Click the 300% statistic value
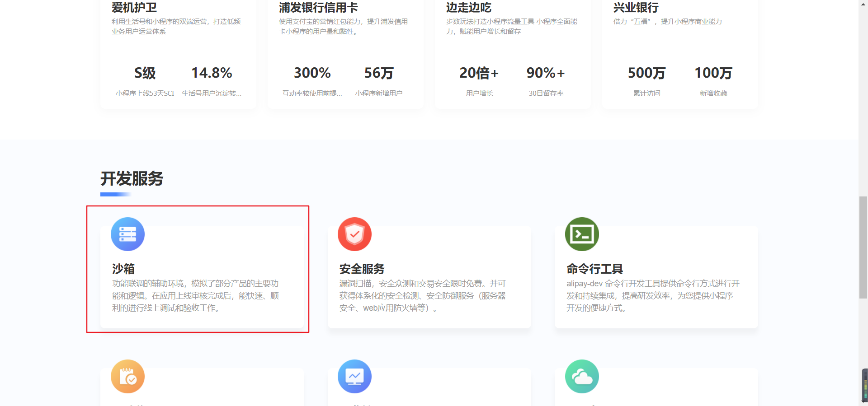The height and width of the screenshot is (406, 868). tap(312, 73)
